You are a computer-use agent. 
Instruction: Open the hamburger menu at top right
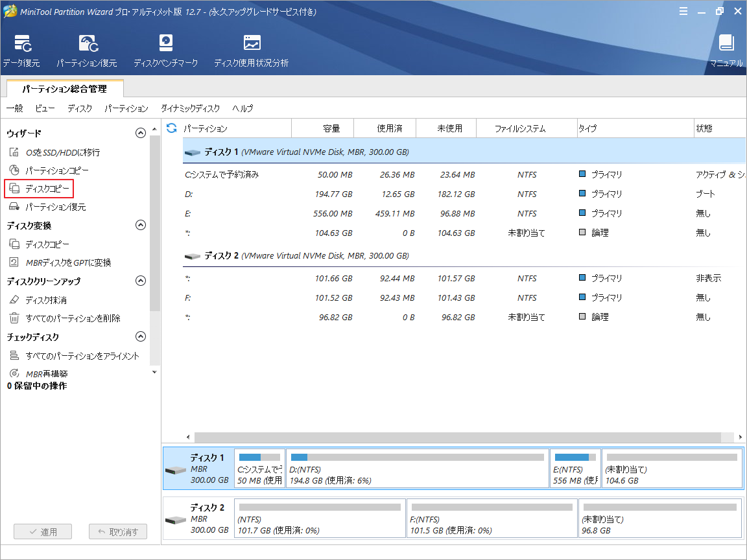coord(683,11)
